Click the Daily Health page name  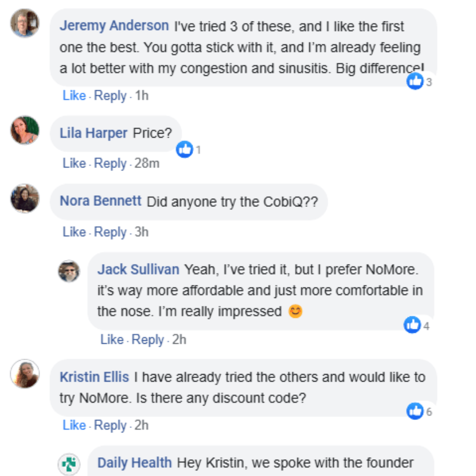(x=134, y=463)
